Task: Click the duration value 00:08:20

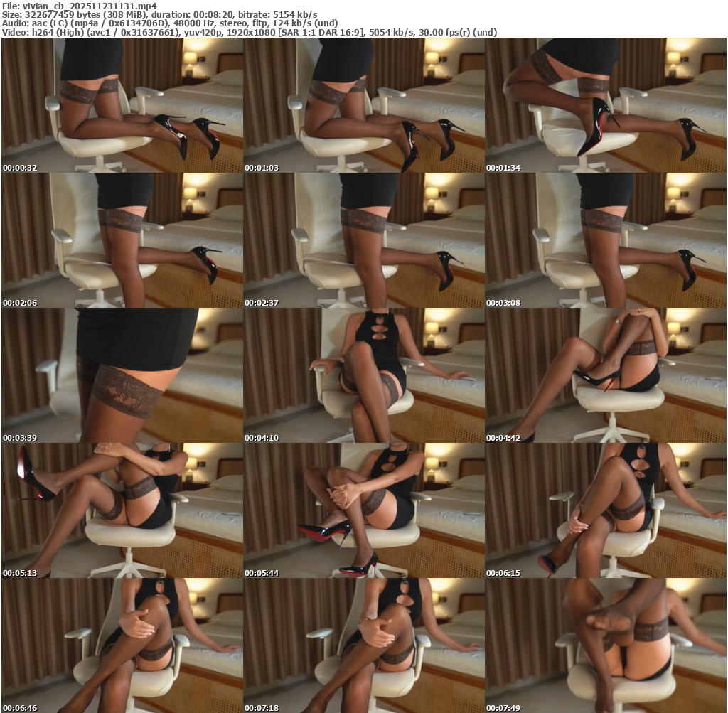Action: (213, 15)
